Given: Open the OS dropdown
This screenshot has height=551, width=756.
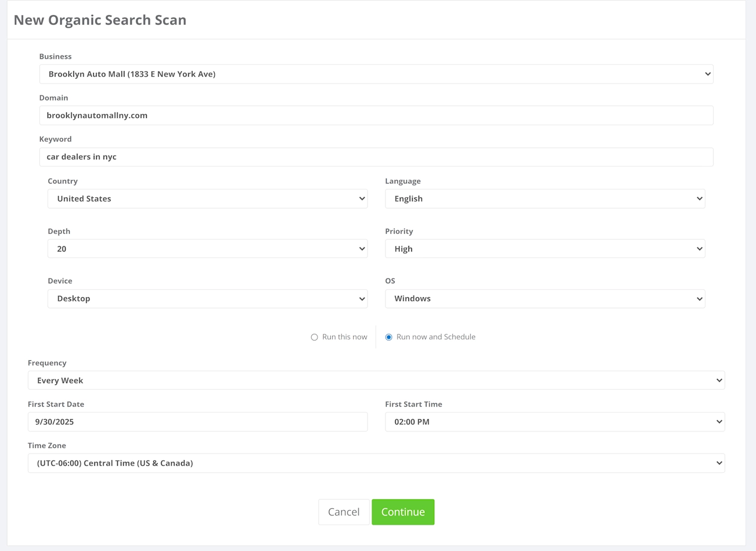Looking at the screenshot, I should click(x=545, y=298).
